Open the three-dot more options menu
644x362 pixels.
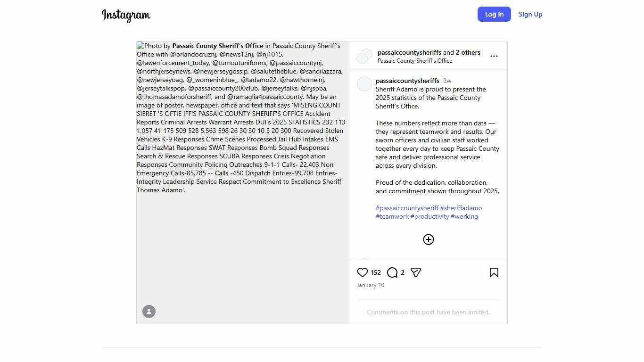pyautogui.click(x=494, y=56)
